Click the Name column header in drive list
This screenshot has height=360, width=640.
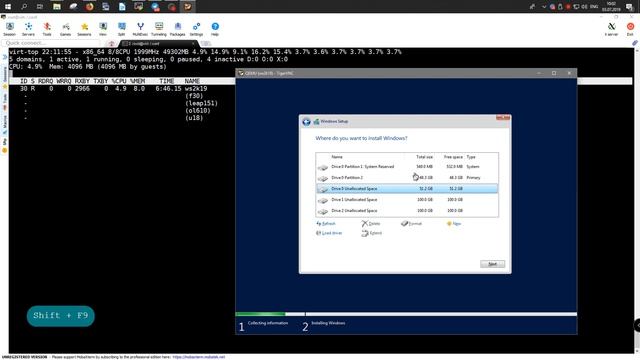pyautogui.click(x=337, y=157)
